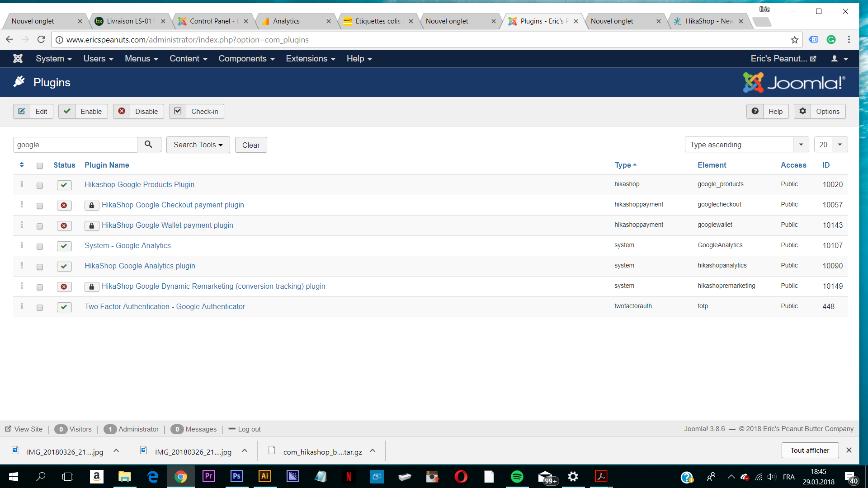Image resolution: width=868 pixels, height=488 pixels.
Task: Go back with the browser back arrow
Action: click(9, 40)
